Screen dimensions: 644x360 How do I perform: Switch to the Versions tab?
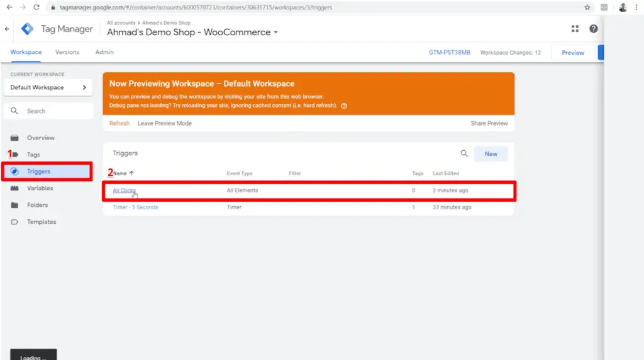(67, 52)
